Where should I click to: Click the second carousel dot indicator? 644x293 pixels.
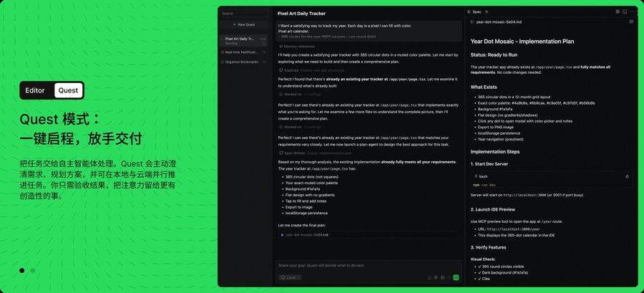point(32,271)
